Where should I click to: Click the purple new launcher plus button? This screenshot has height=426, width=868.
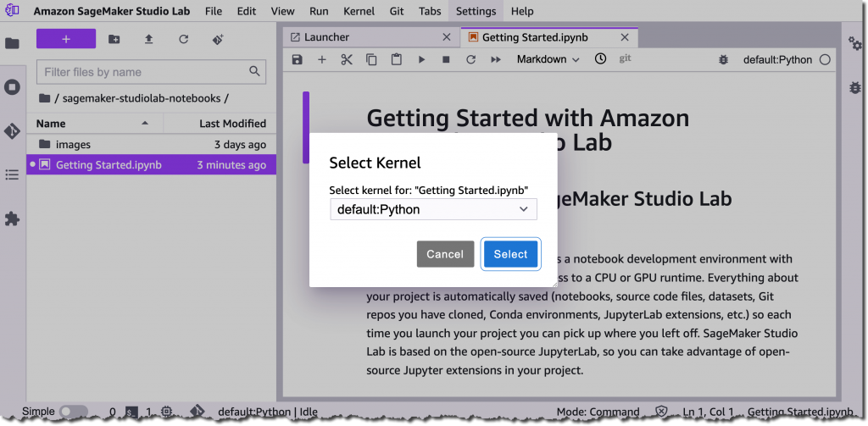[66, 39]
